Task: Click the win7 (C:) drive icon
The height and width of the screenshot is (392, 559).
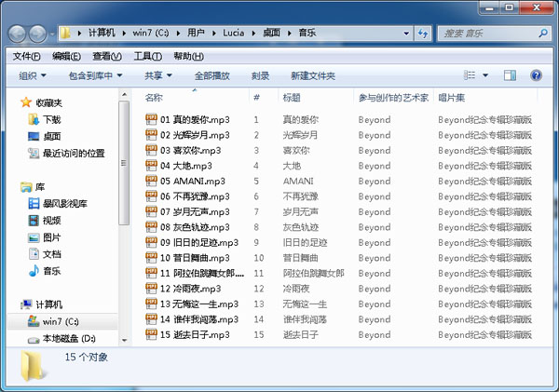Action: (x=34, y=321)
